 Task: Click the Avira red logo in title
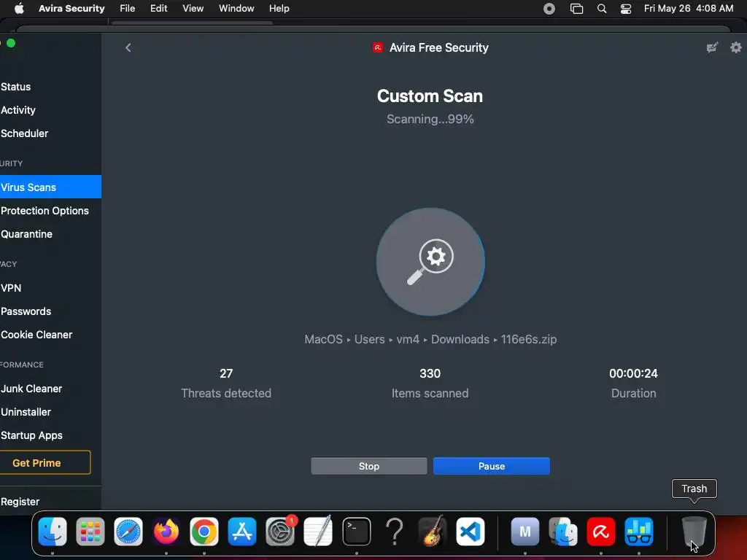(x=378, y=47)
